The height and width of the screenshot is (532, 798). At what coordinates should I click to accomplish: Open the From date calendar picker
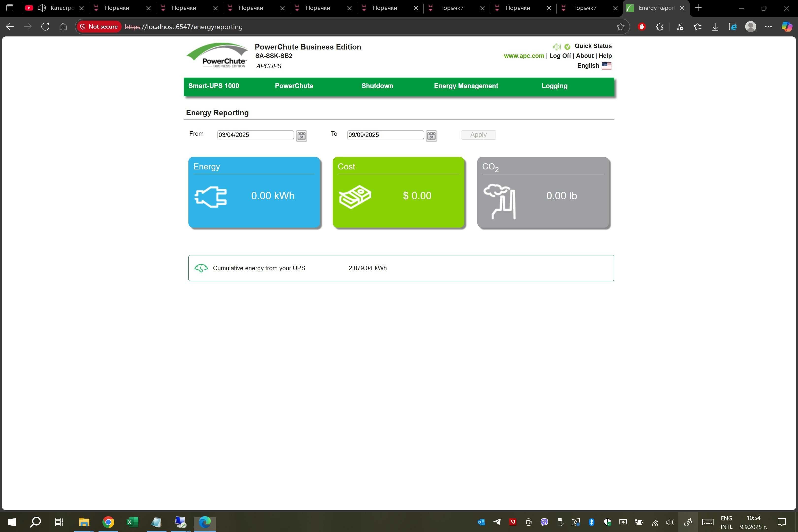[x=301, y=136]
